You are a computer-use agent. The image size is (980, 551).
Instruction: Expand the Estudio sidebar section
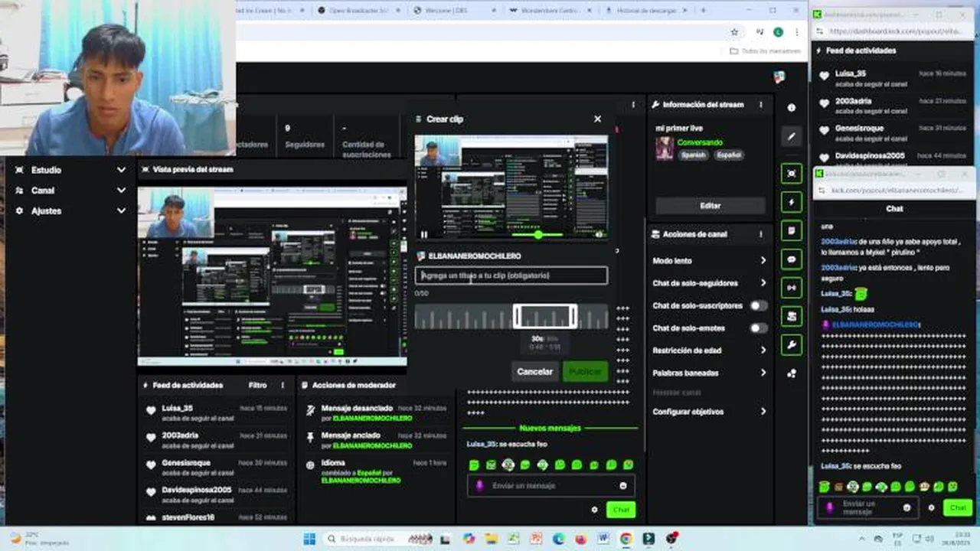click(x=69, y=170)
